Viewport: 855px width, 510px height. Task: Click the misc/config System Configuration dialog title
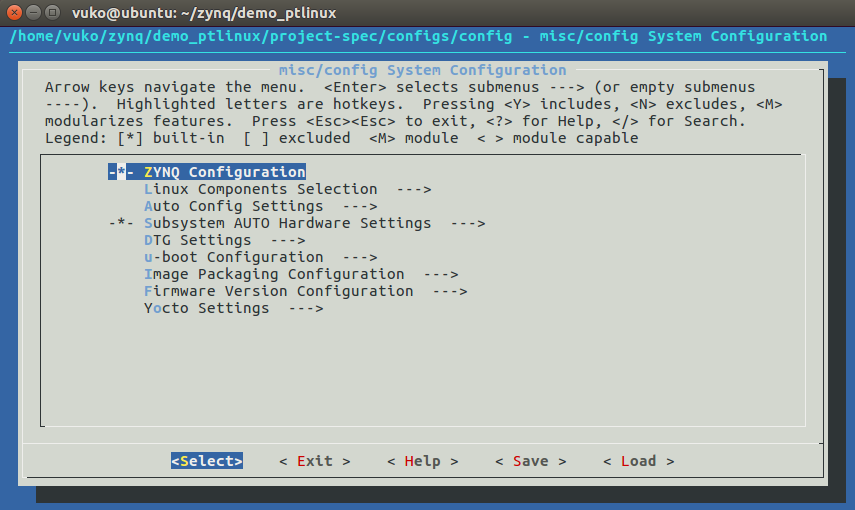(423, 70)
